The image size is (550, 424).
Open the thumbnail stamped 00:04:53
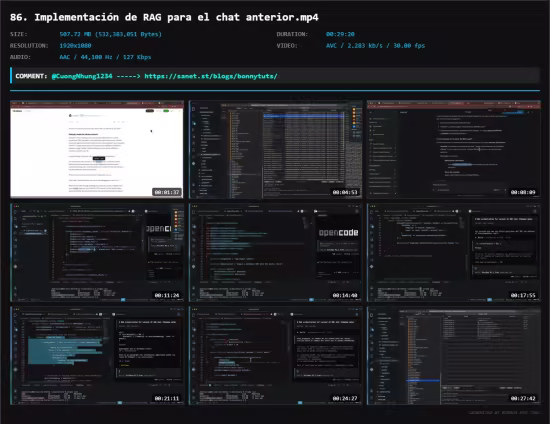pyautogui.click(x=275, y=149)
